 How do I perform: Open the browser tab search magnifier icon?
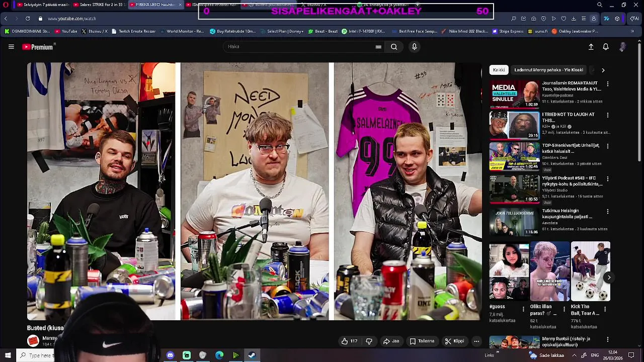pos(600,5)
